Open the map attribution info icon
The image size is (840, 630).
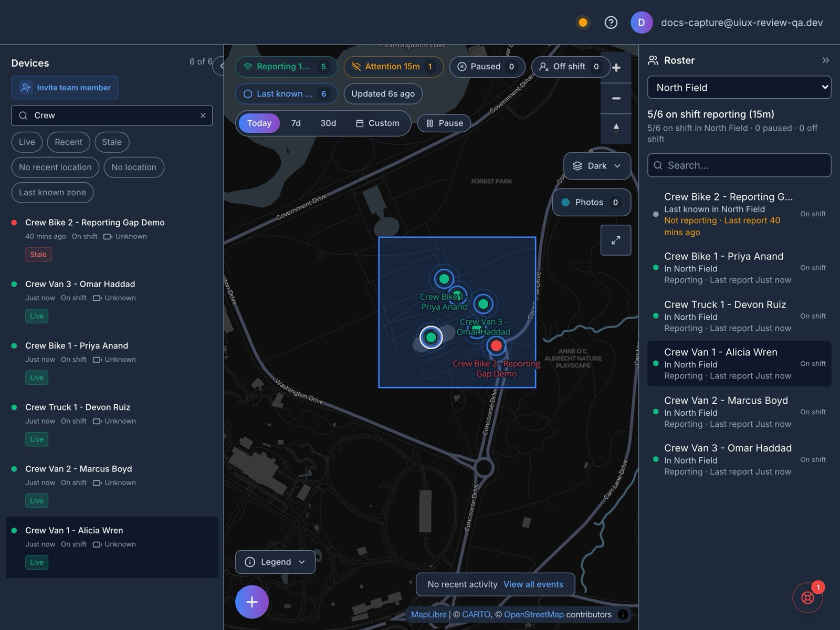[x=623, y=614]
